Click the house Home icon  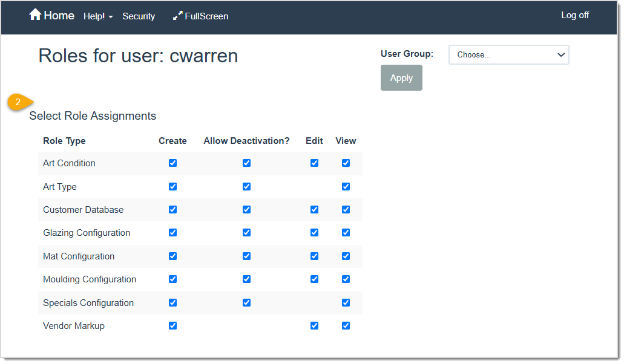[x=34, y=15]
